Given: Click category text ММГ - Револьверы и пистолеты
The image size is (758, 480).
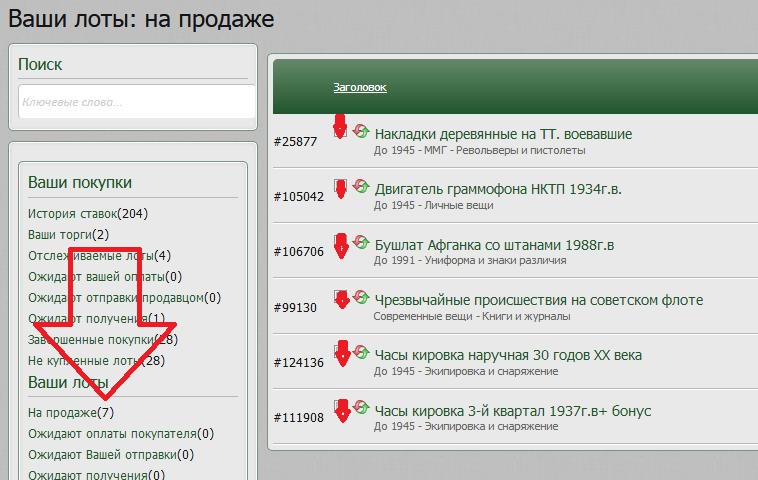Looking at the screenshot, I should click(505, 150).
